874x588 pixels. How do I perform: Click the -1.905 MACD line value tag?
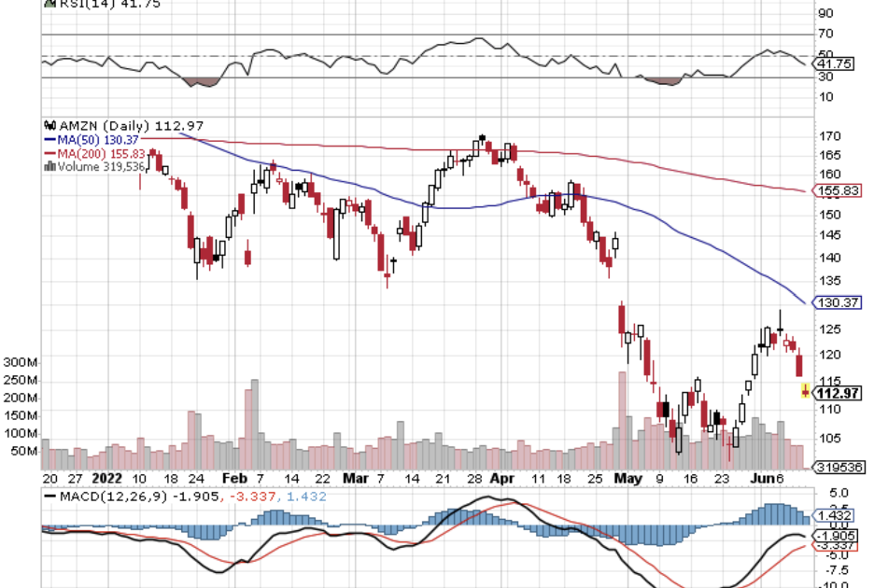pos(835,536)
